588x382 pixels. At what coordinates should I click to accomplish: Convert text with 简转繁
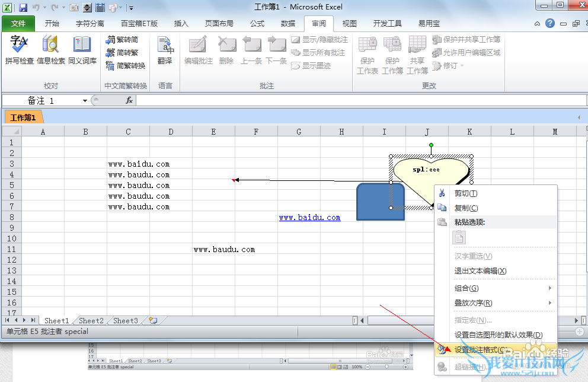point(122,53)
